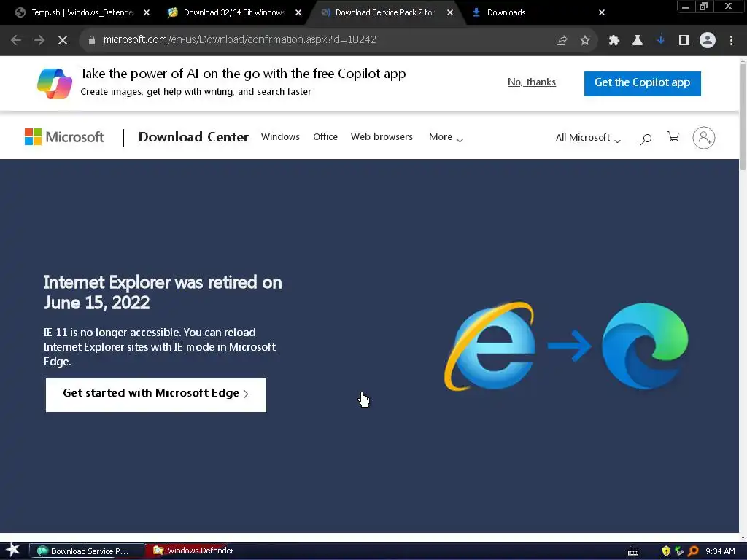The width and height of the screenshot is (747, 560).
Task: Close the Download Service Pack 2 tab
Action: click(449, 13)
